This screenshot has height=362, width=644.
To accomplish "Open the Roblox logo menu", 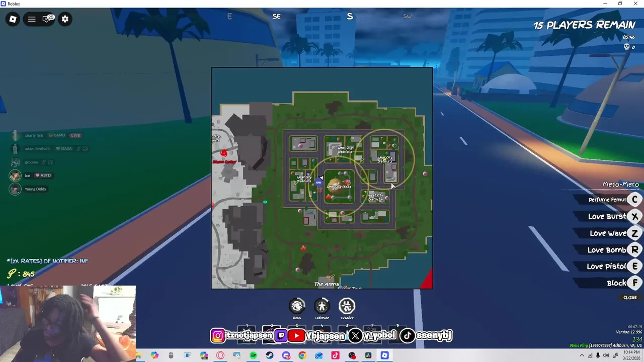I will pyautogui.click(x=13, y=19).
